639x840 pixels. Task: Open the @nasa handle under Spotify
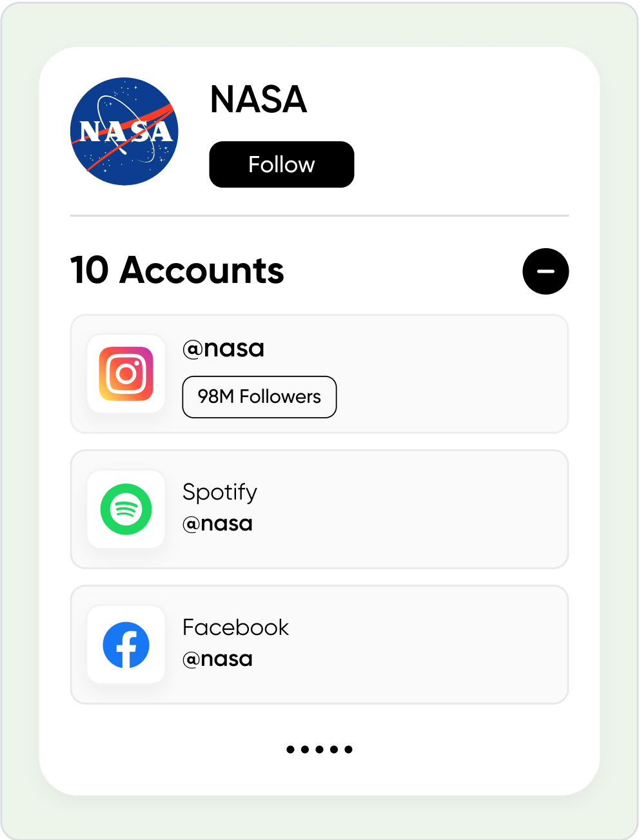click(217, 523)
